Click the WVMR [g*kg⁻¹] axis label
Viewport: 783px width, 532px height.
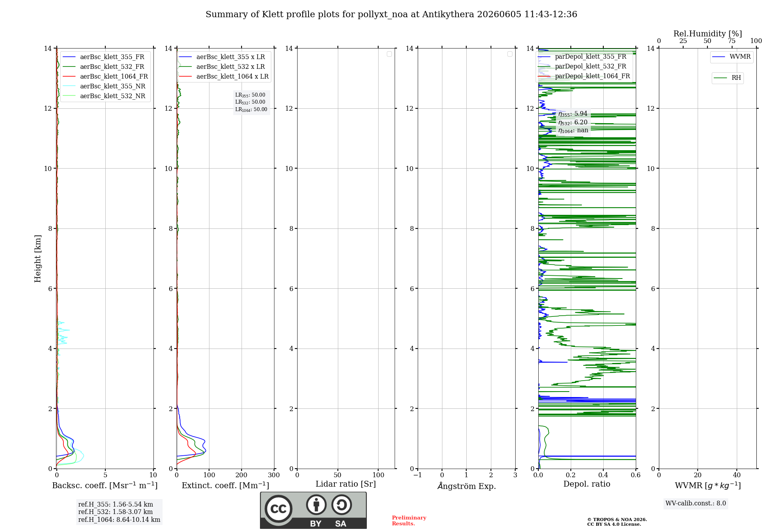point(708,486)
